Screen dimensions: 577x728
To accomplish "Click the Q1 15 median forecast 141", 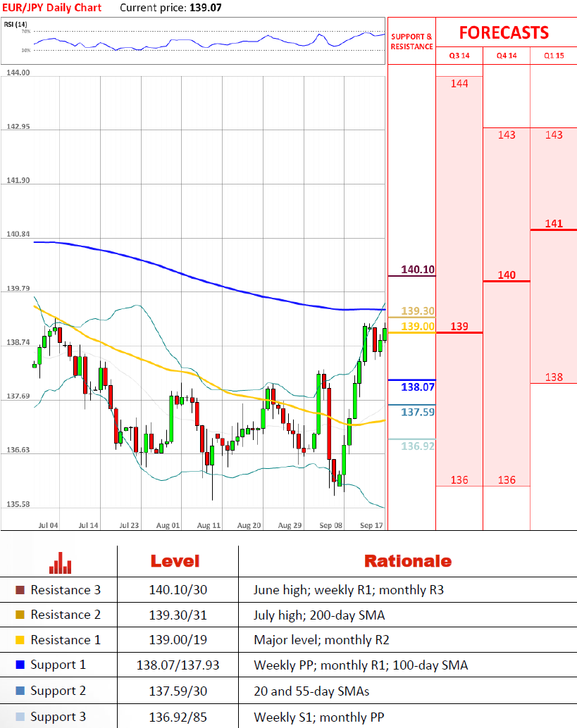I will click(554, 223).
